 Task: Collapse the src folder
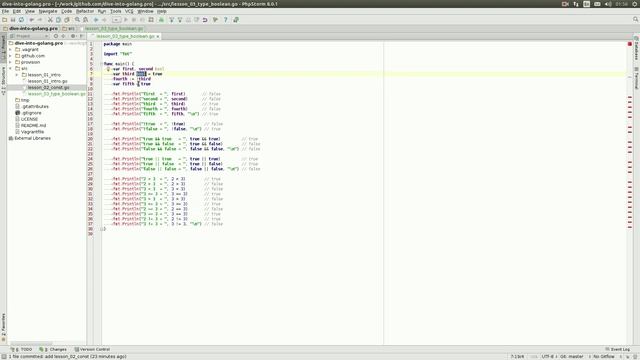pos(11,69)
